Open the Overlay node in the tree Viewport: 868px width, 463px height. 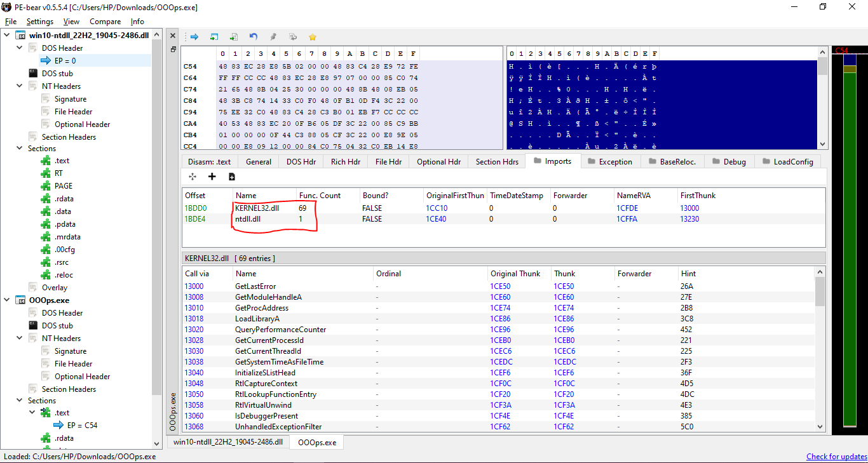(x=55, y=288)
